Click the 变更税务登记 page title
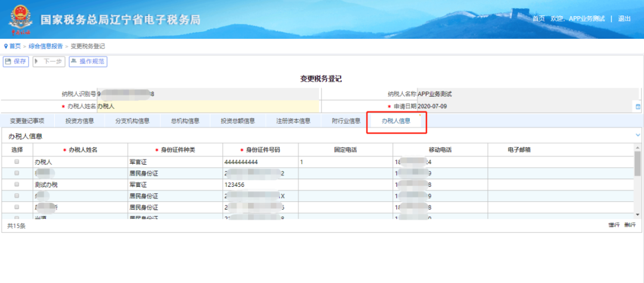This screenshot has height=283, width=644. point(321,79)
